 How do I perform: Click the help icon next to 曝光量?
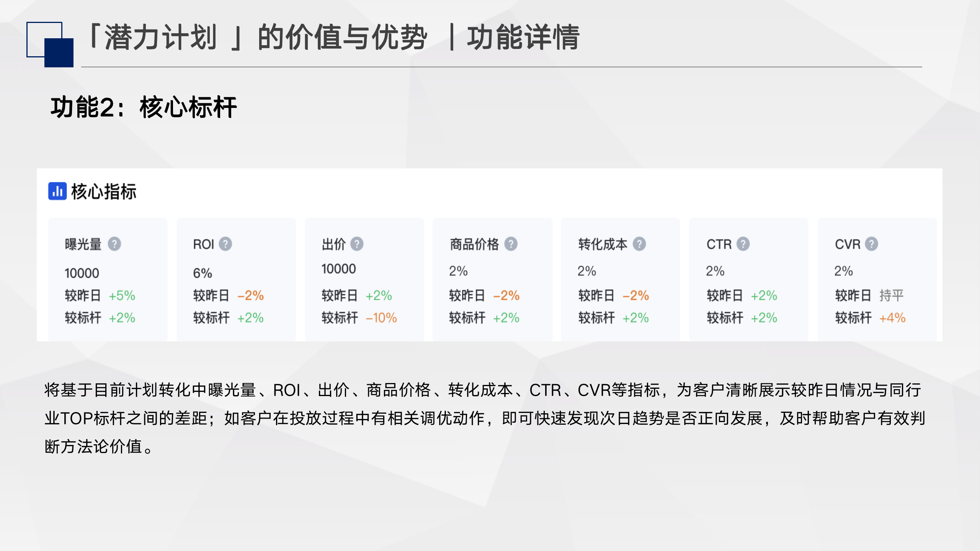click(114, 244)
